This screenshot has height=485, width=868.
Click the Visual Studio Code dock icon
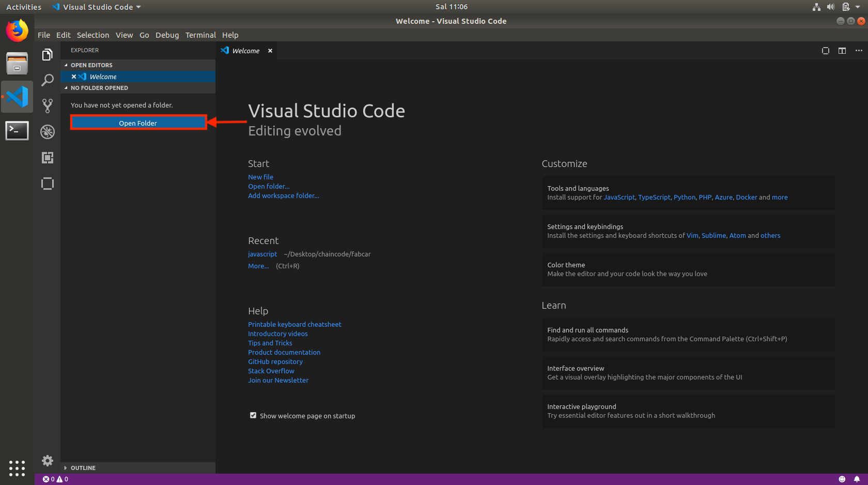click(17, 97)
